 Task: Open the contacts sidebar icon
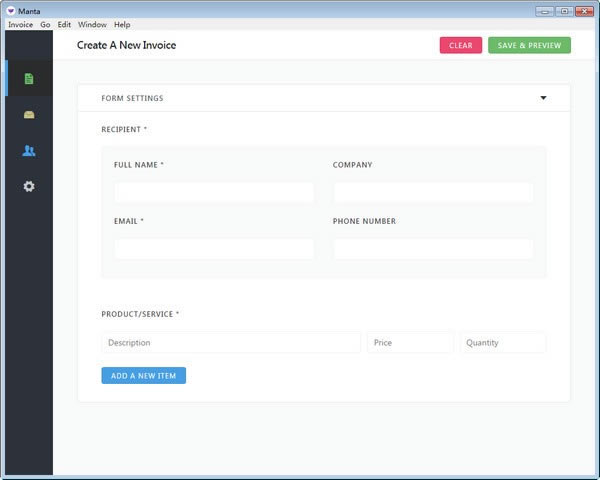[x=29, y=150]
